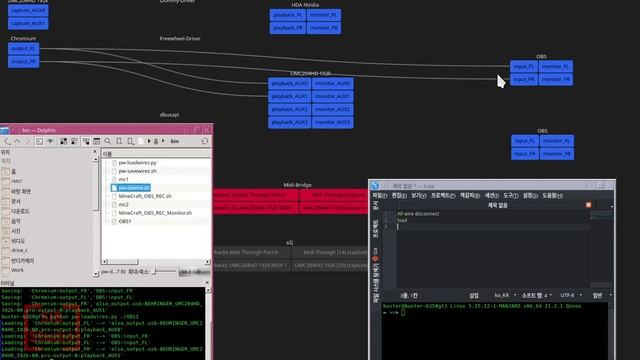Click Dolphin's forward navigation arrow
640x360 pixels.
click(x=28, y=141)
